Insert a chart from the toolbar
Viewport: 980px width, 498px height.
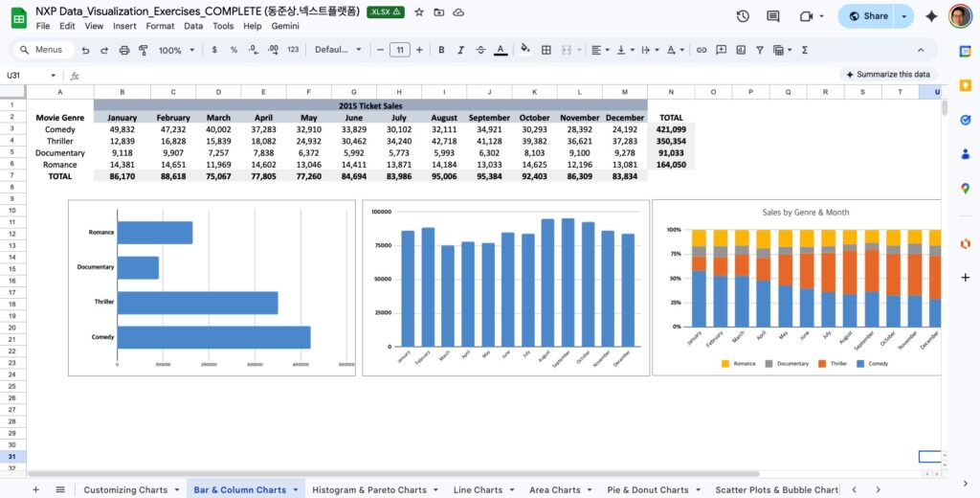click(x=742, y=50)
